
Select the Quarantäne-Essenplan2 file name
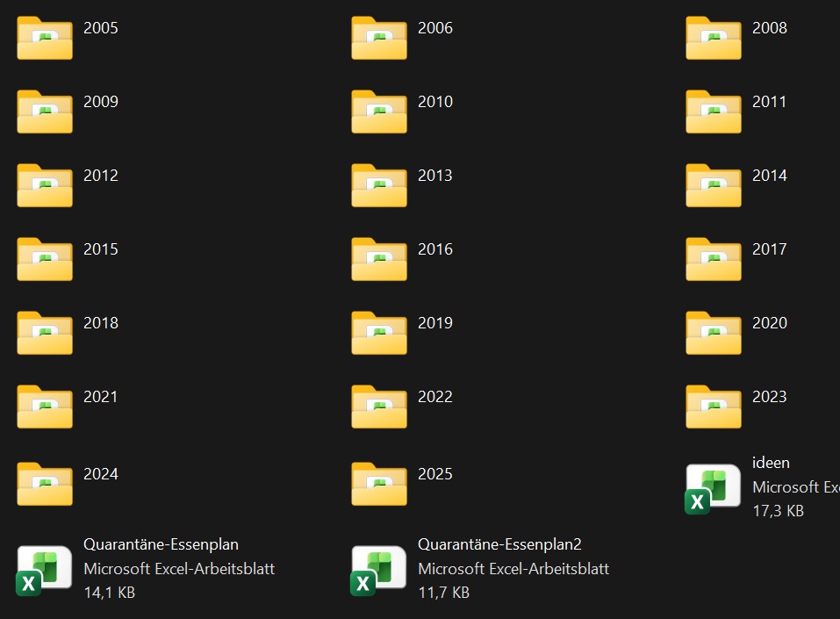pyautogui.click(x=499, y=544)
